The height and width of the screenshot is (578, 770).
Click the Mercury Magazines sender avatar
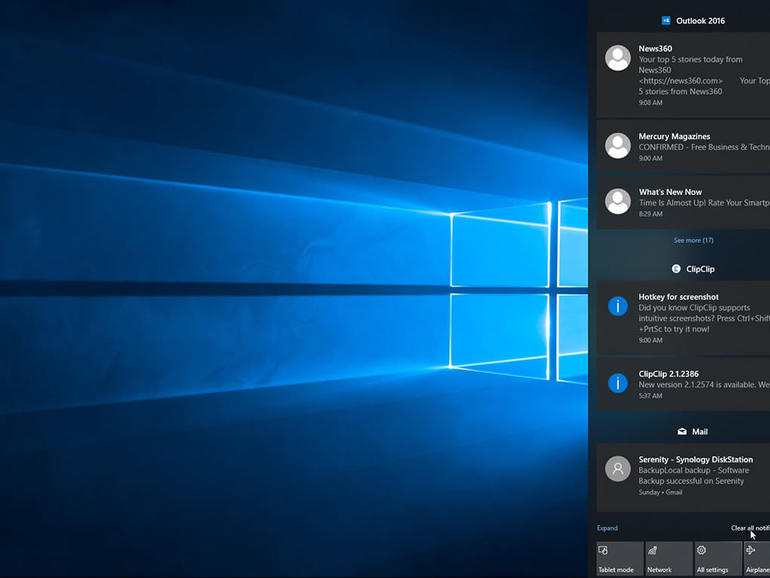tap(618, 146)
